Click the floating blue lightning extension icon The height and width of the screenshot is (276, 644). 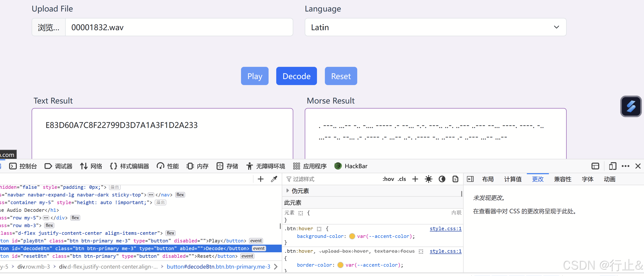tap(631, 106)
